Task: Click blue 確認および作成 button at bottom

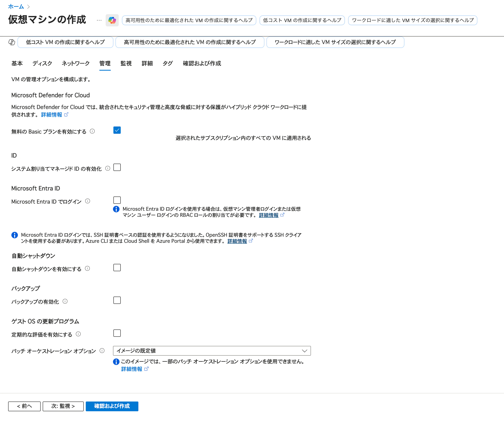Action: pyautogui.click(x=112, y=406)
